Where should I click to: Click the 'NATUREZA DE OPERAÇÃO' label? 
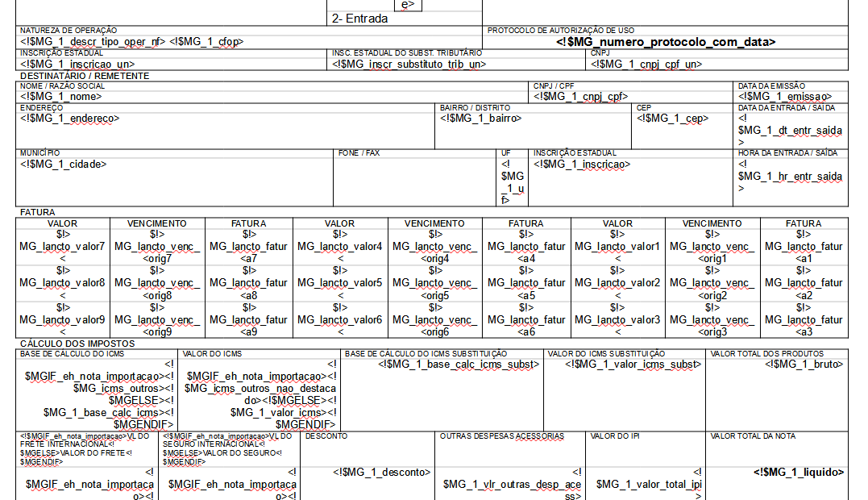[69, 31]
